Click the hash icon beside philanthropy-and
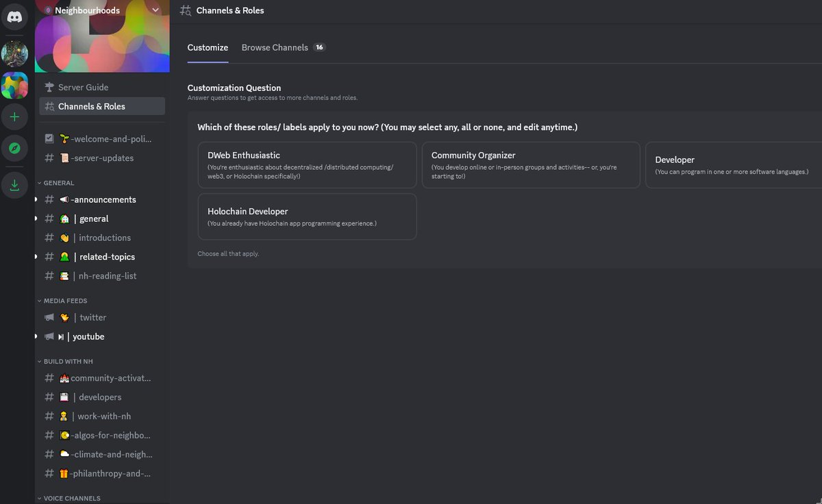This screenshot has height=504, width=822. coord(49,473)
